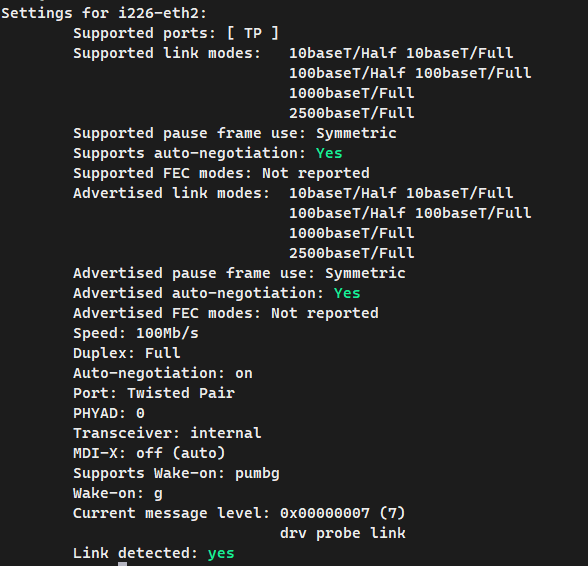Click the 'PHYAD: 0' line
Viewport: 588px width, 566px height.
[109, 413]
